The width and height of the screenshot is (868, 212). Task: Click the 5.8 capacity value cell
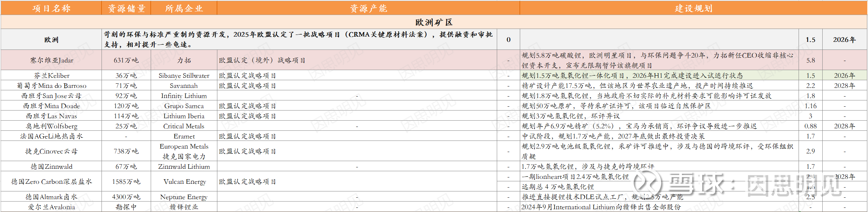810,60
